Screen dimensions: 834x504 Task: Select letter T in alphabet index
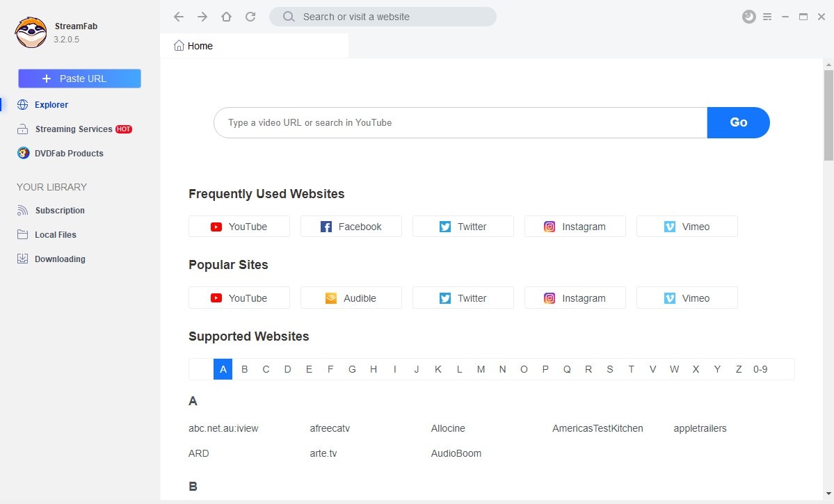pyautogui.click(x=632, y=369)
